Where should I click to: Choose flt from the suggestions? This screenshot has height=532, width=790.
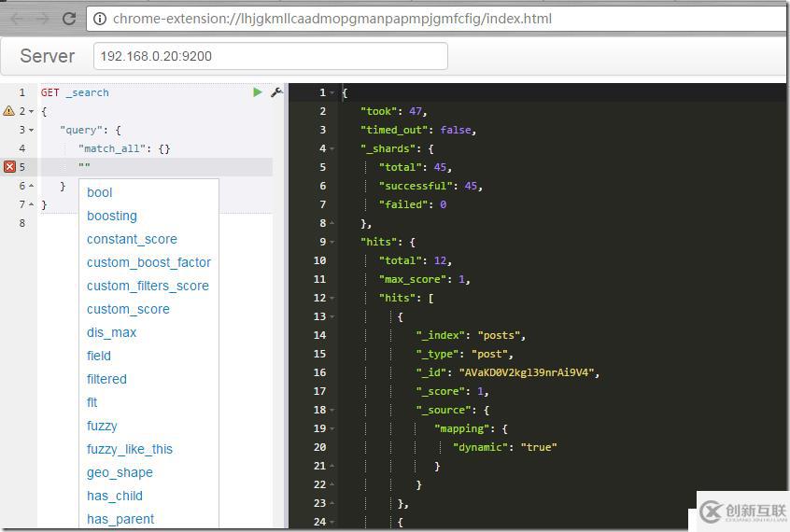click(92, 402)
